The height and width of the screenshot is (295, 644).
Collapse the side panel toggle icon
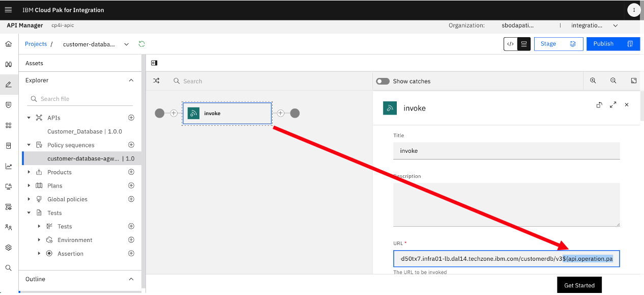pyautogui.click(x=154, y=63)
